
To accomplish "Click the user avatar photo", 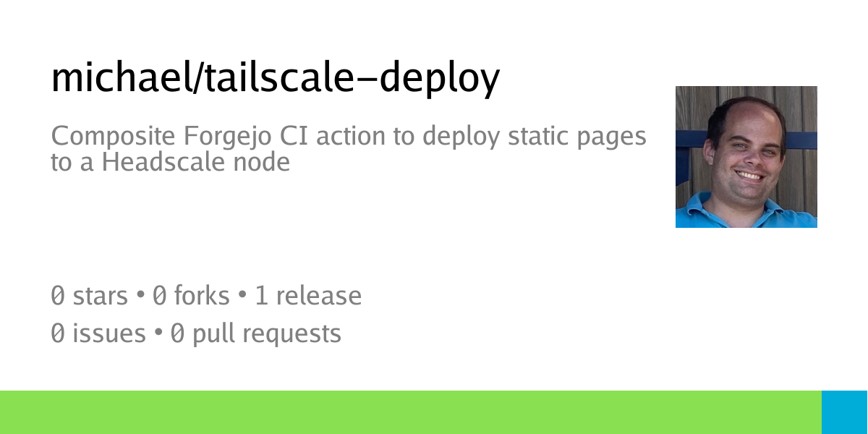I will (x=746, y=157).
